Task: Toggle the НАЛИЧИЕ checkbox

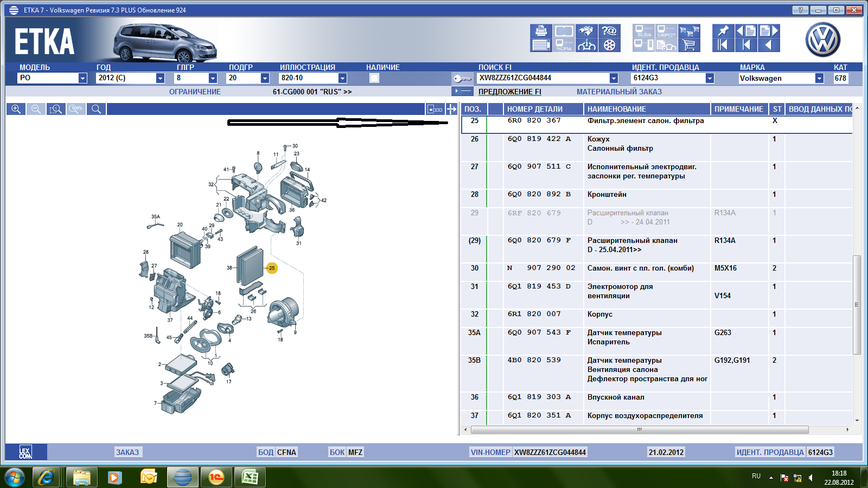Action: (x=374, y=78)
